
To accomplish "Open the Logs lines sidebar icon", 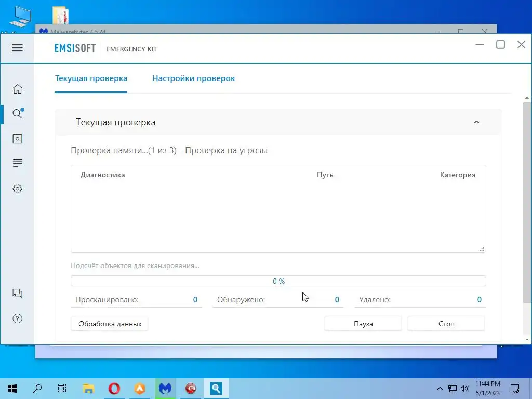I will (17, 164).
